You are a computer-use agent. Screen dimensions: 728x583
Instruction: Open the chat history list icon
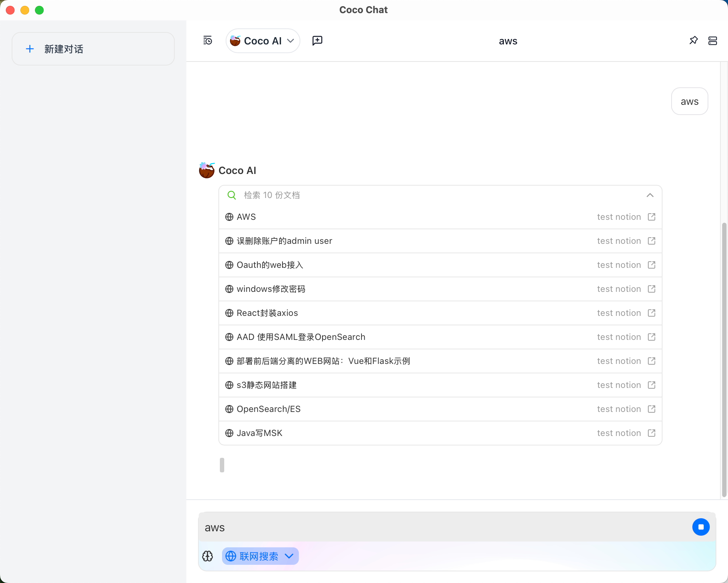(207, 41)
